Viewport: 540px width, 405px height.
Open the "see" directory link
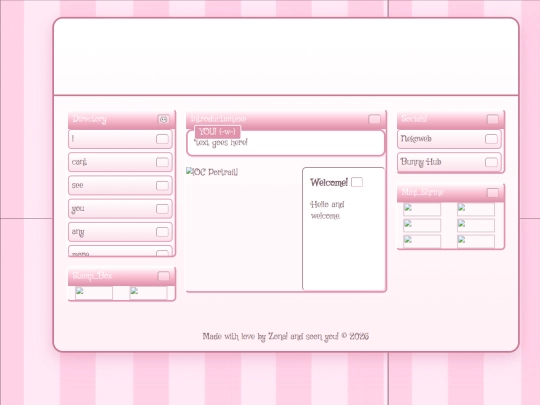pos(120,186)
